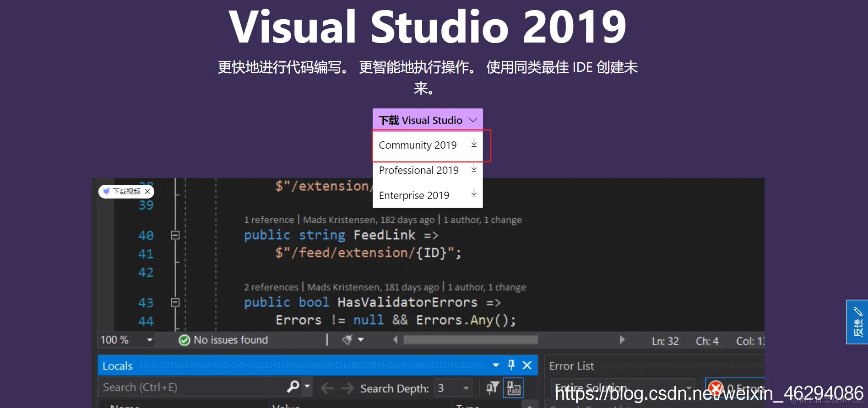Click the Ch: 4 status indicator

tap(707, 341)
